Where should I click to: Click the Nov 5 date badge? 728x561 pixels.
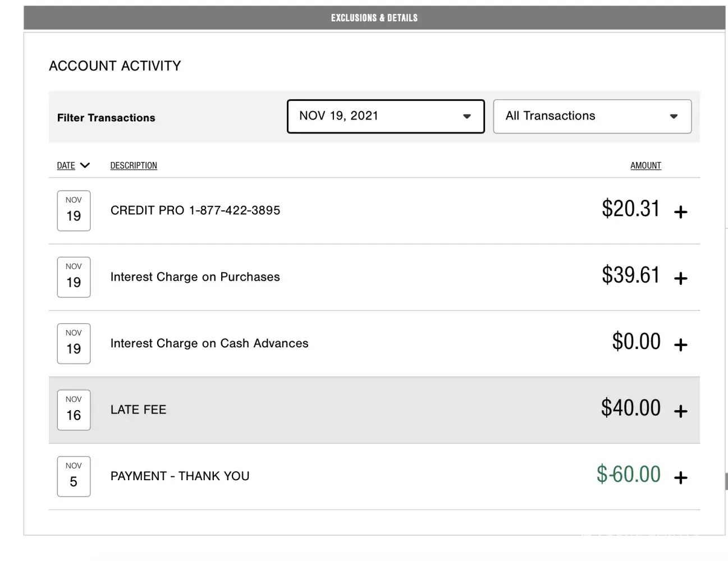pyautogui.click(x=74, y=476)
